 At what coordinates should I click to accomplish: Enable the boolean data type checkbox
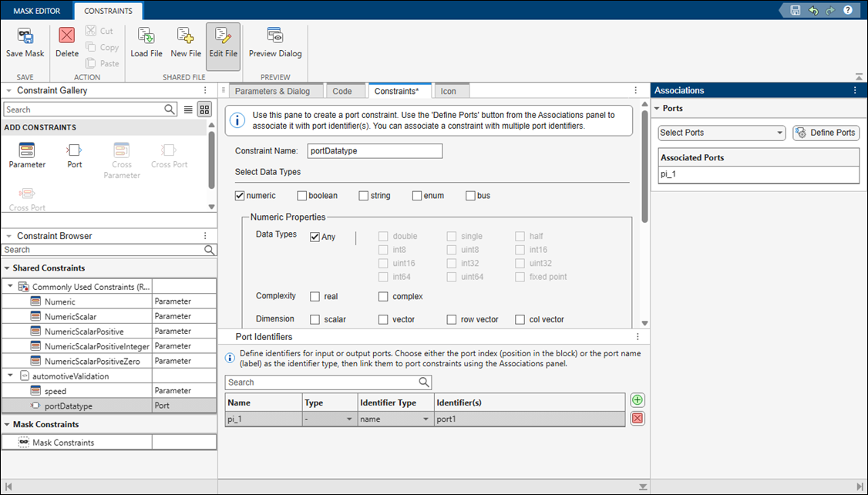coord(302,195)
